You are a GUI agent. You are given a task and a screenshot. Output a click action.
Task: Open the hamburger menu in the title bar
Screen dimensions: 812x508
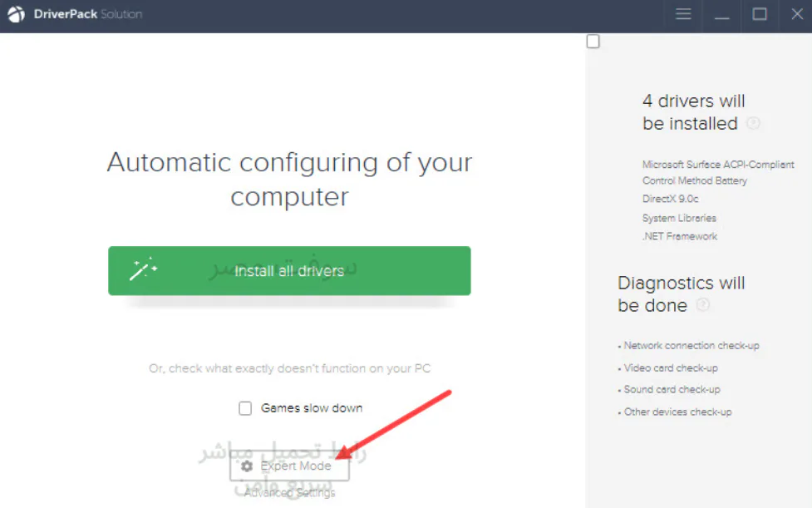(683, 14)
